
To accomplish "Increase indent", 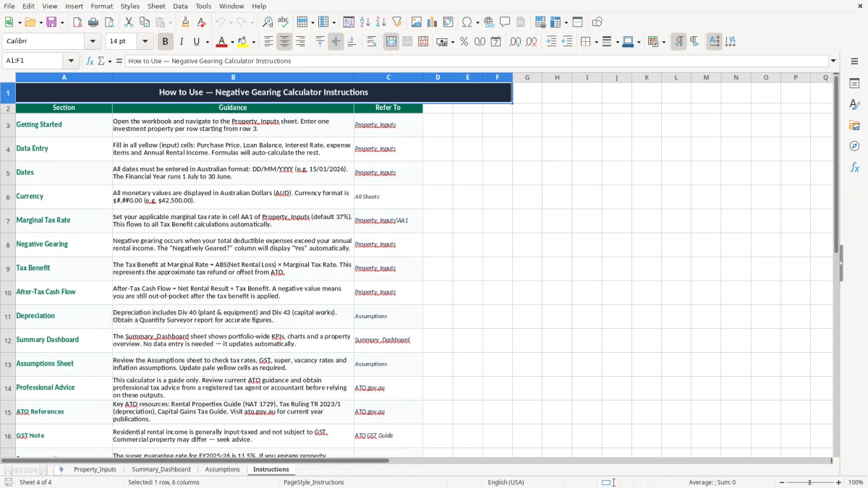I will (x=551, y=42).
